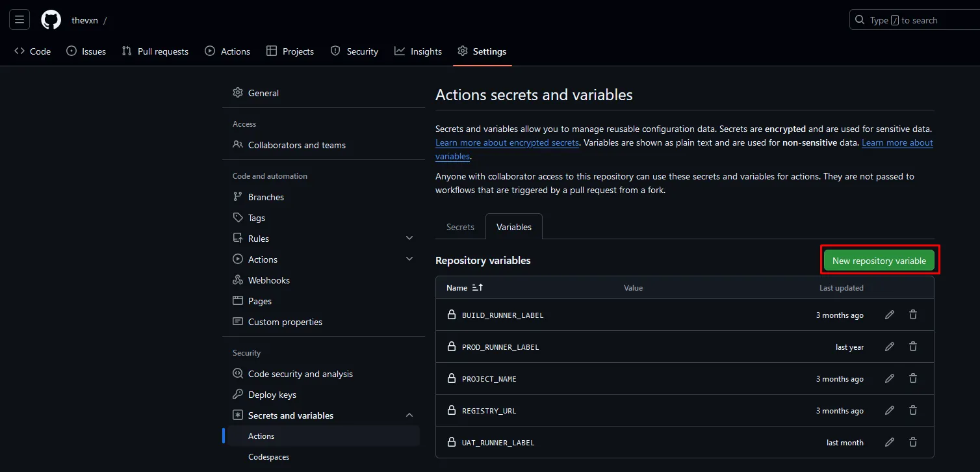
Task: Open Collaborators and teams settings
Action: [324, 145]
